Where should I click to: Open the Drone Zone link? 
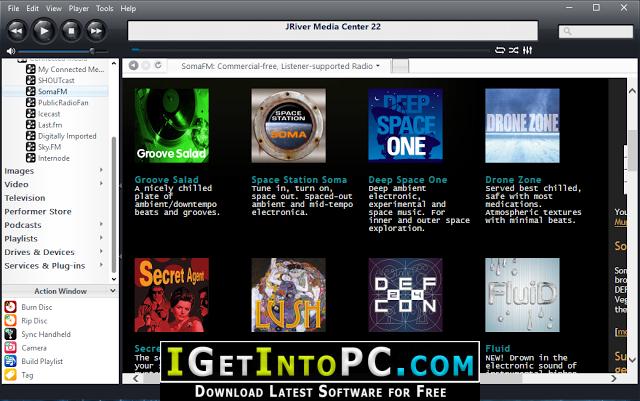click(513, 180)
